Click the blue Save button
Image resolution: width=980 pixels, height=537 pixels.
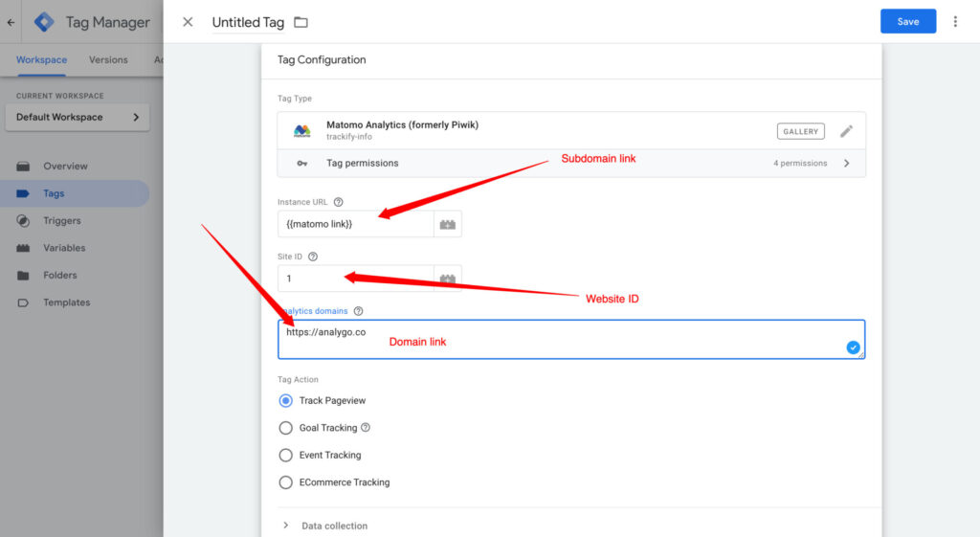coord(907,21)
